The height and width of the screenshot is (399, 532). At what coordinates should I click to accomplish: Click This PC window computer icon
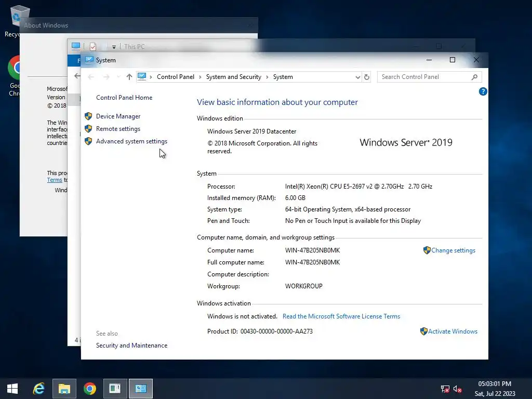[76, 46]
